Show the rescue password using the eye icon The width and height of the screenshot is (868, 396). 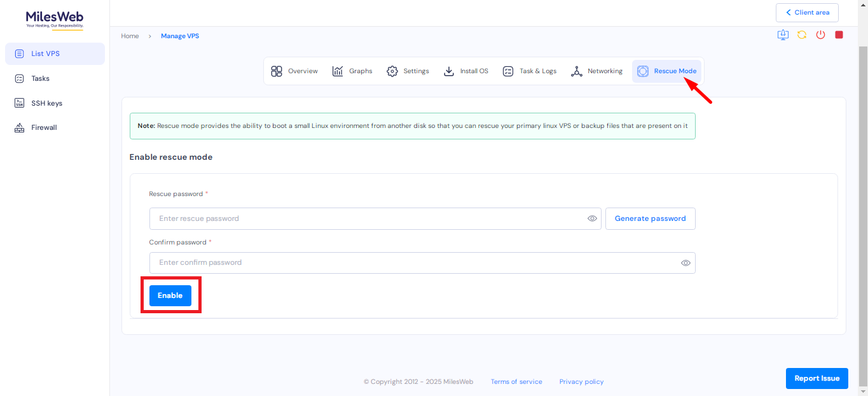(592, 218)
